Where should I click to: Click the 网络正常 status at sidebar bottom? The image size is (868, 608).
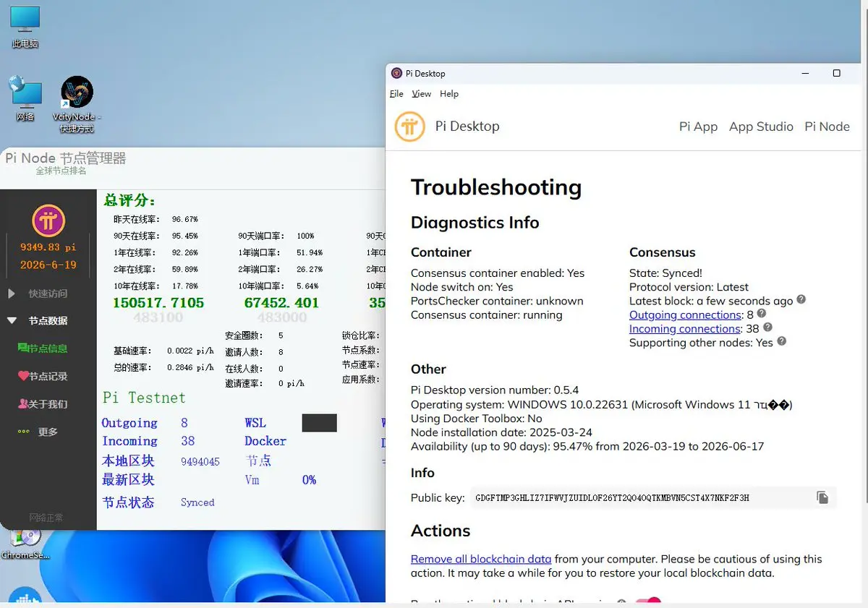point(46,518)
